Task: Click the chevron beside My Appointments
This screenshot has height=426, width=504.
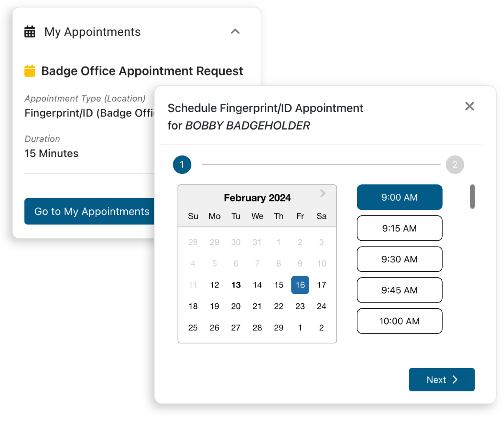Action: coord(235,31)
